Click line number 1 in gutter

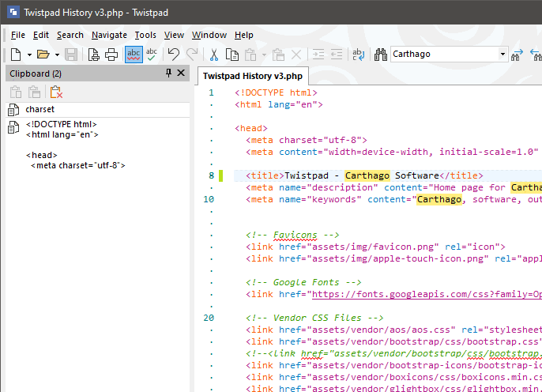(x=211, y=92)
